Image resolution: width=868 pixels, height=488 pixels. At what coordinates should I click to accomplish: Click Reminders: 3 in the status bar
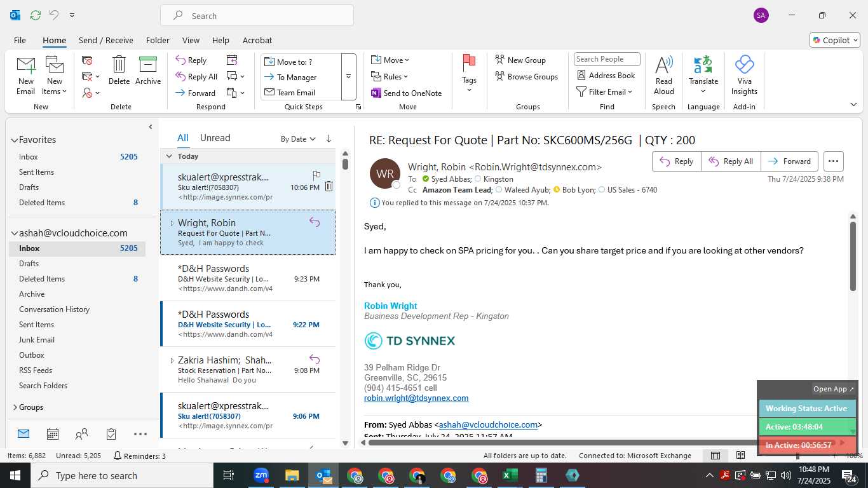[x=139, y=456]
